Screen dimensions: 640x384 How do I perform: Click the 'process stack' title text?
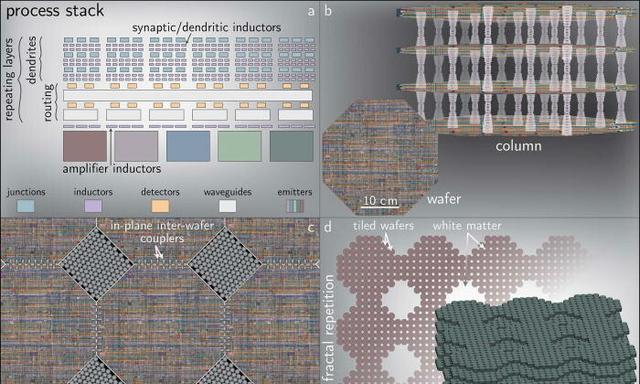coord(55,11)
